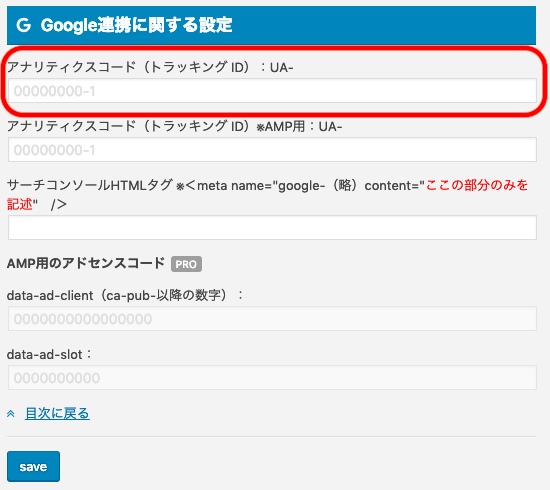550x490 pixels.
Task: Click the double chevron up icon
Action: [11, 414]
